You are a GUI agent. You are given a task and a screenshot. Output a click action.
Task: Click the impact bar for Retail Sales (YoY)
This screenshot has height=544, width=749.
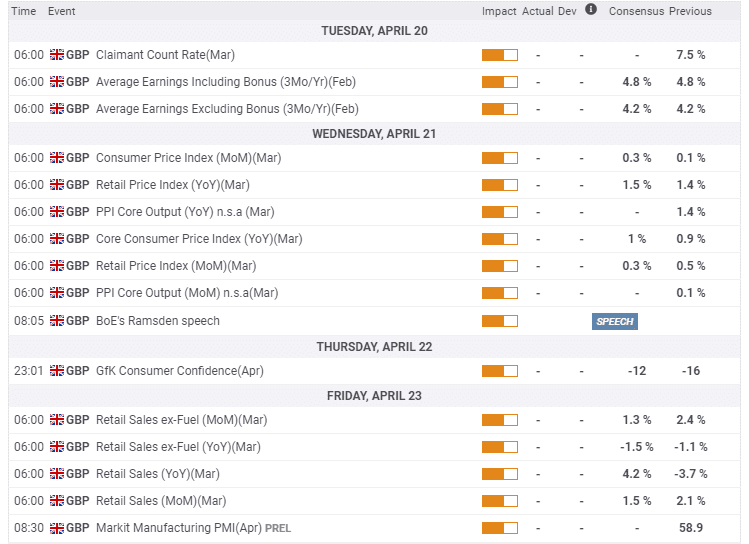500,474
